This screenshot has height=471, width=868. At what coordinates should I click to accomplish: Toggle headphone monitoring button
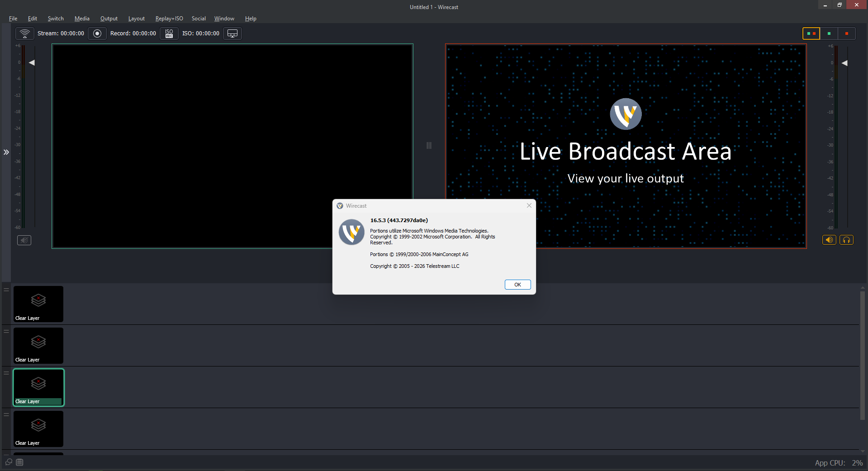pyautogui.click(x=846, y=240)
